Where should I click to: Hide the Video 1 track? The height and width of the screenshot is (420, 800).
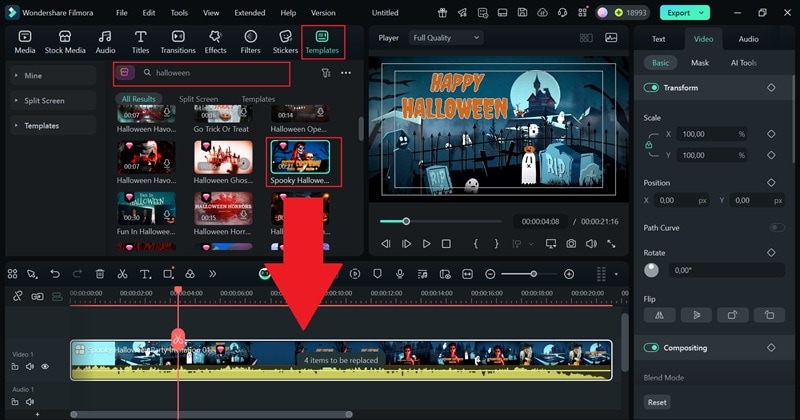click(45, 366)
